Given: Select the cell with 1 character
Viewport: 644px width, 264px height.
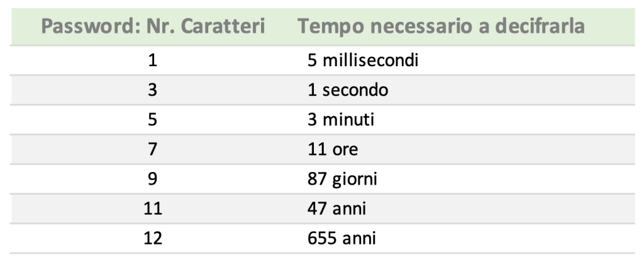Looking at the screenshot, I should [152, 60].
